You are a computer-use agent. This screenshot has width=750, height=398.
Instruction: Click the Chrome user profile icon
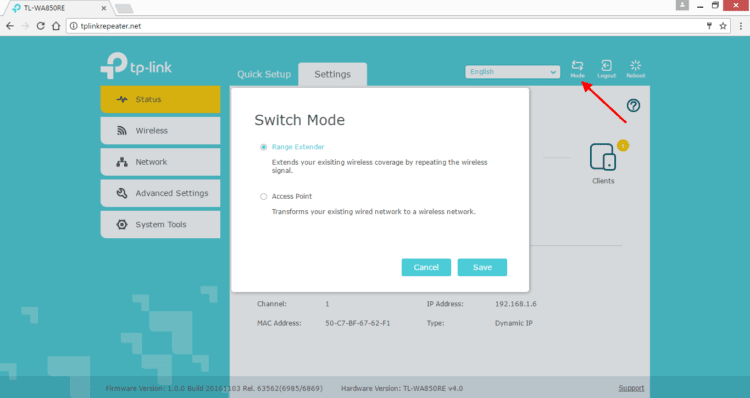coord(682,5)
